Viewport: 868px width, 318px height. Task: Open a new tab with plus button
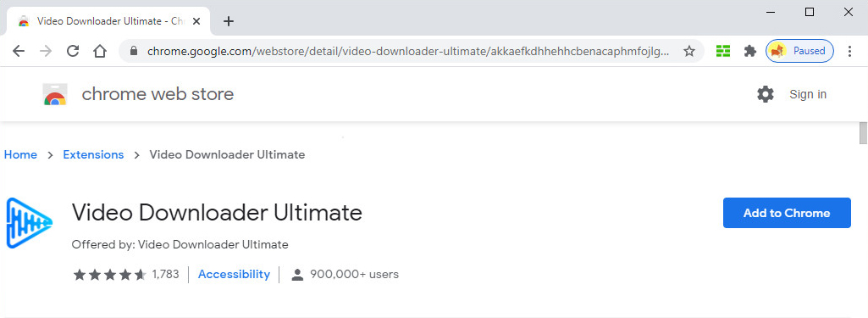point(229,21)
